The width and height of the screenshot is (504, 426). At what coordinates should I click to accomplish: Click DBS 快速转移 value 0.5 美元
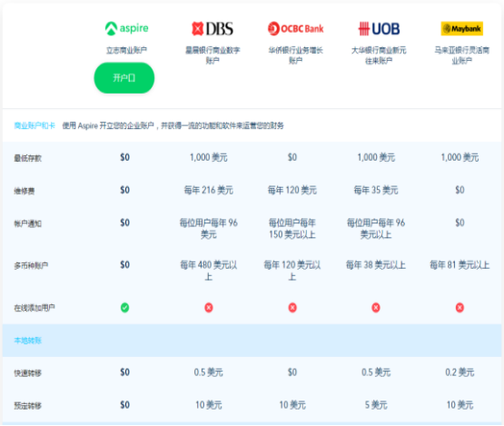pos(209,372)
